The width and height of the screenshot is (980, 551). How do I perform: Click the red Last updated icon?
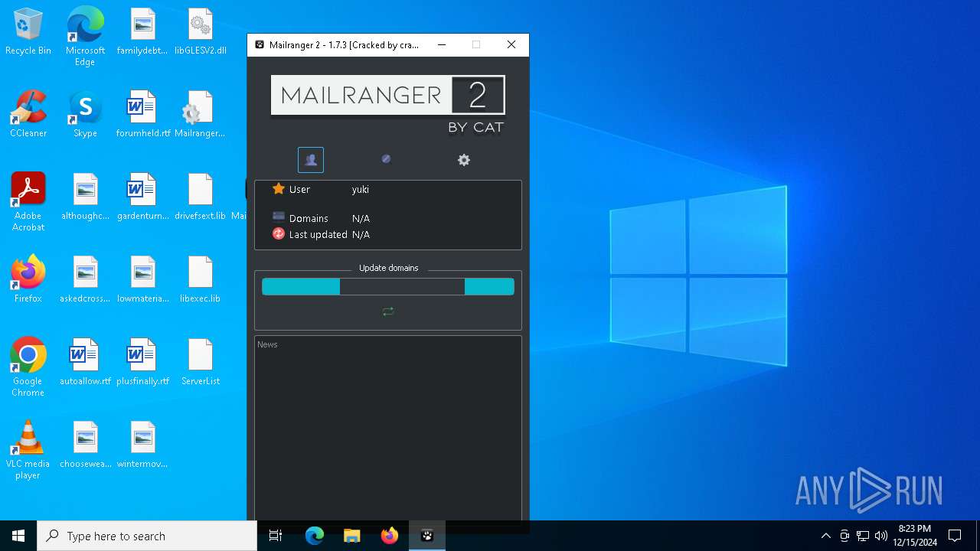[279, 234]
